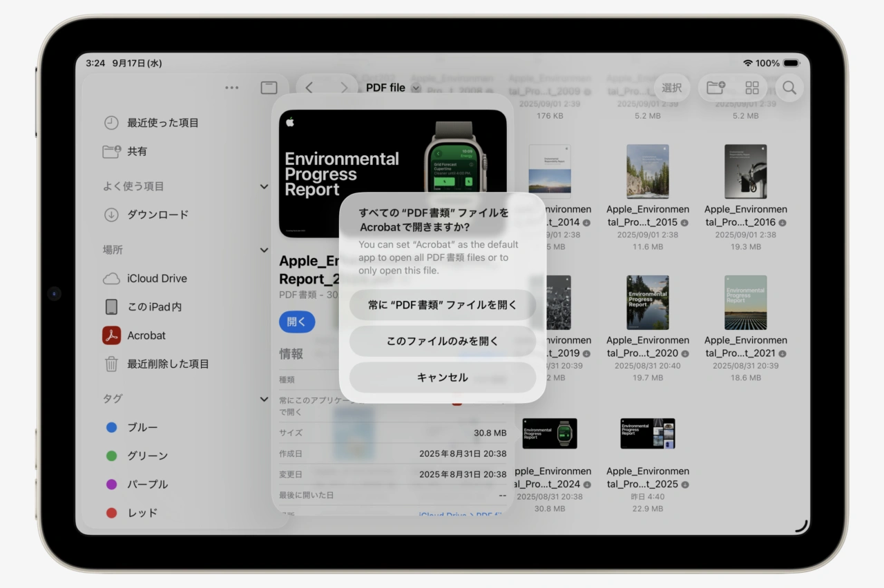Open the ellipsis more-options icon
The width and height of the screenshot is (884, 588).
click(231, 87)
